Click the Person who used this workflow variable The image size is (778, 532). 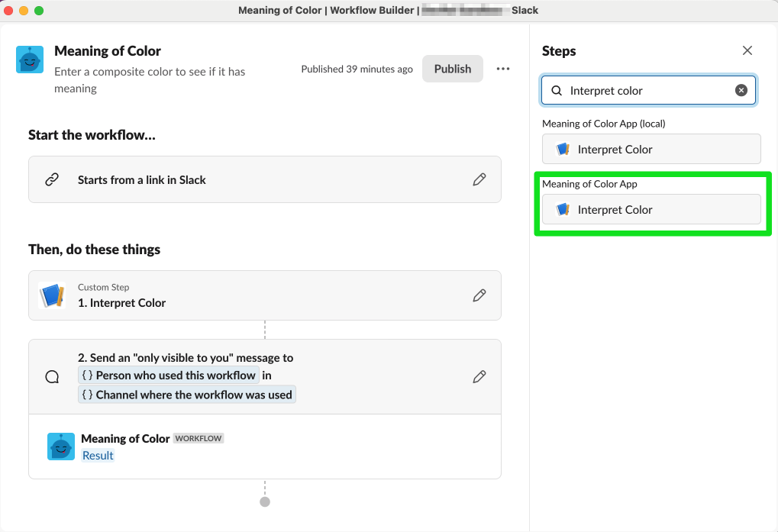click(x=169, y=375)
